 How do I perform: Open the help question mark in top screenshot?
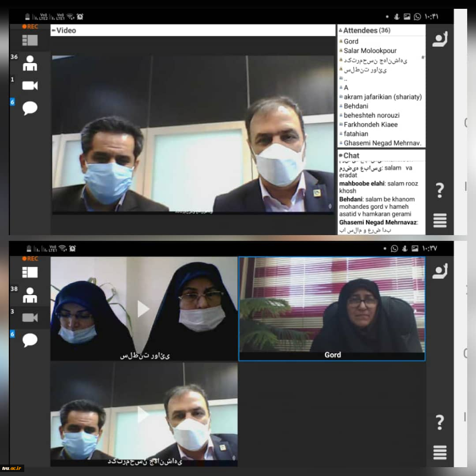pos(440,190)
